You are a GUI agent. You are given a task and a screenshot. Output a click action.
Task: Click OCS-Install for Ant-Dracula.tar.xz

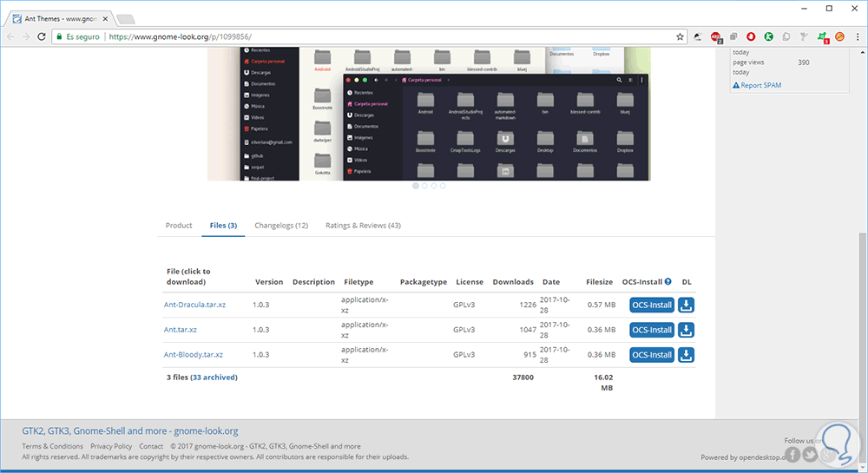tap(652, 305)
